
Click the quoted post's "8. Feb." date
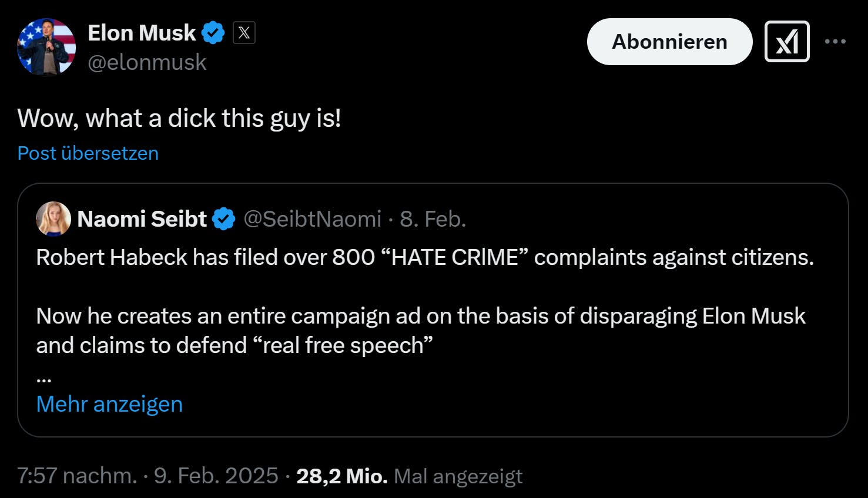click(x=433, y=219)
